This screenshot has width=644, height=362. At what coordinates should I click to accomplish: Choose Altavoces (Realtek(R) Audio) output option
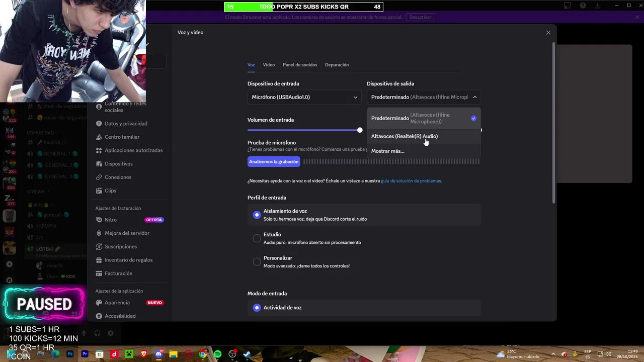click(424, 136)
